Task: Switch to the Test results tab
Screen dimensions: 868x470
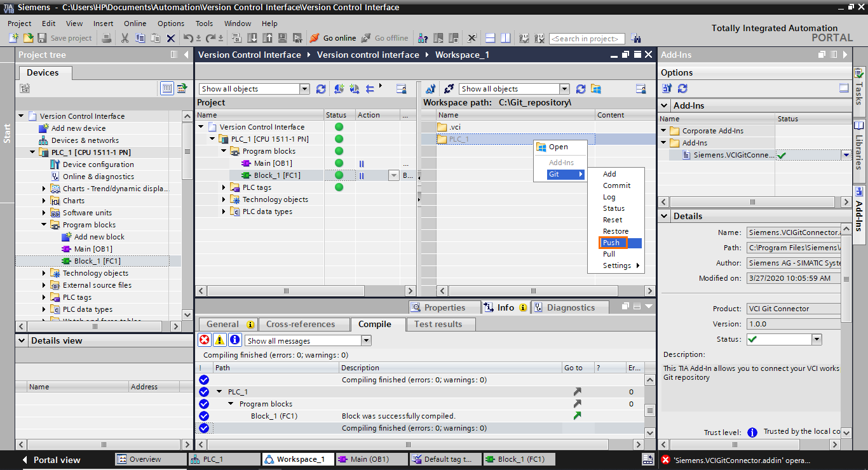Action: click(x=438, y=324)
